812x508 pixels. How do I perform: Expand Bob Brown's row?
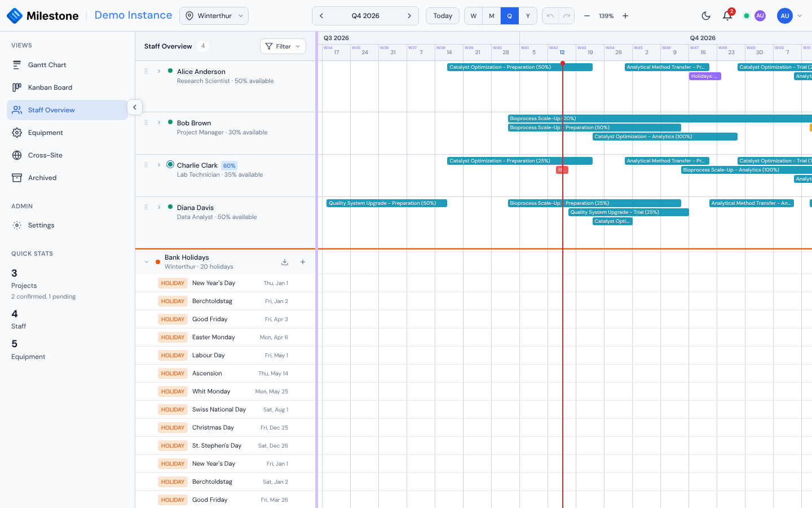click(159, 122)
